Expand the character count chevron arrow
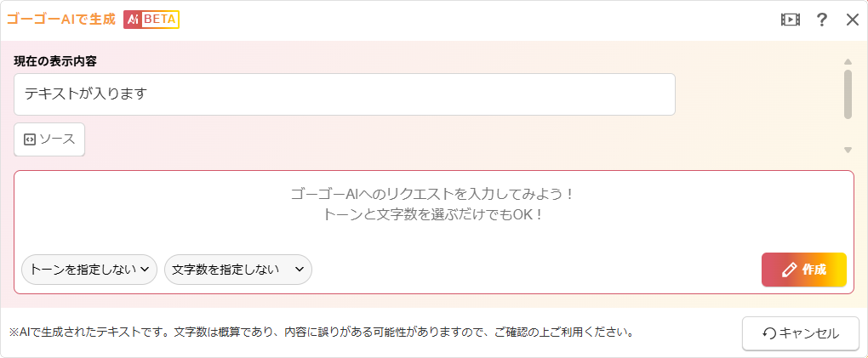 (x=300, y=270)
